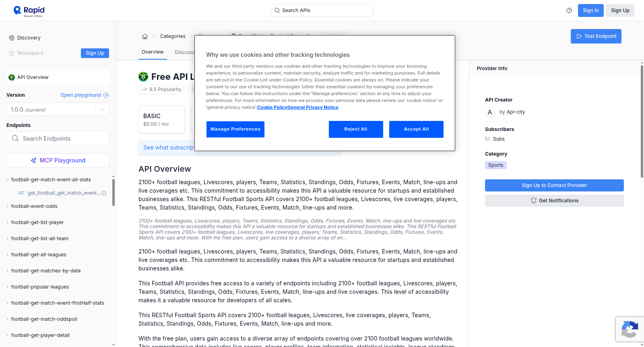
Task: Open the MCP Playground button
Action: [58, 160]
